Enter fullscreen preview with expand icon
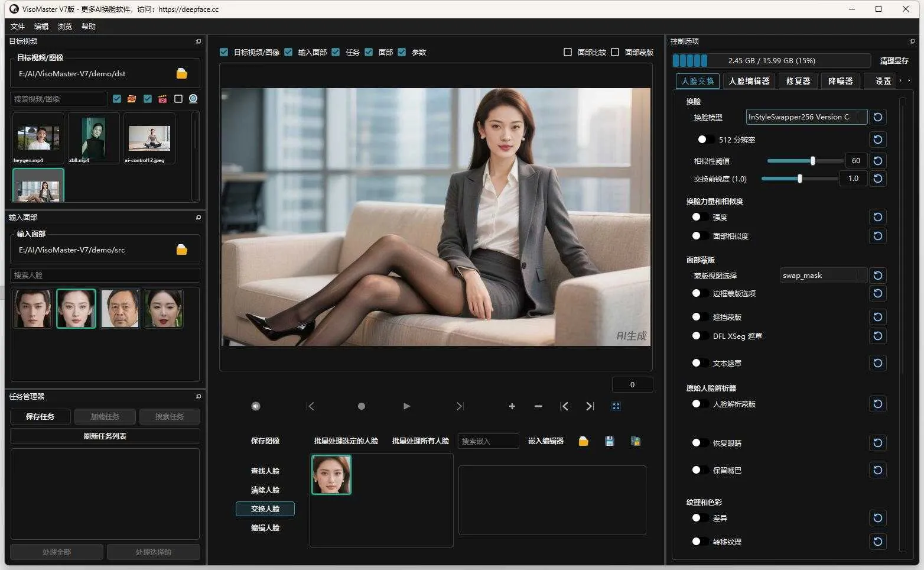Screen dimensions: 924x570 click(x=616, y=406)
